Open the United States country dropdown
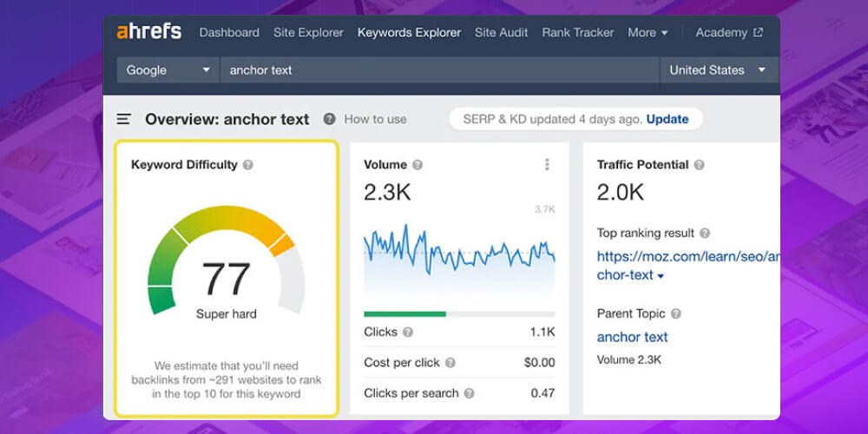 (717, 70)
